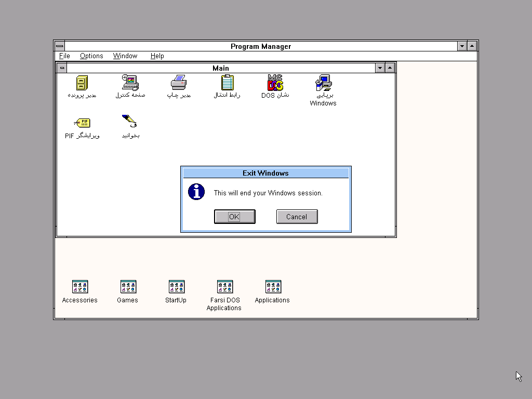Open the File menu
This screenshot has width=532, height=399.
coord(64,56)
